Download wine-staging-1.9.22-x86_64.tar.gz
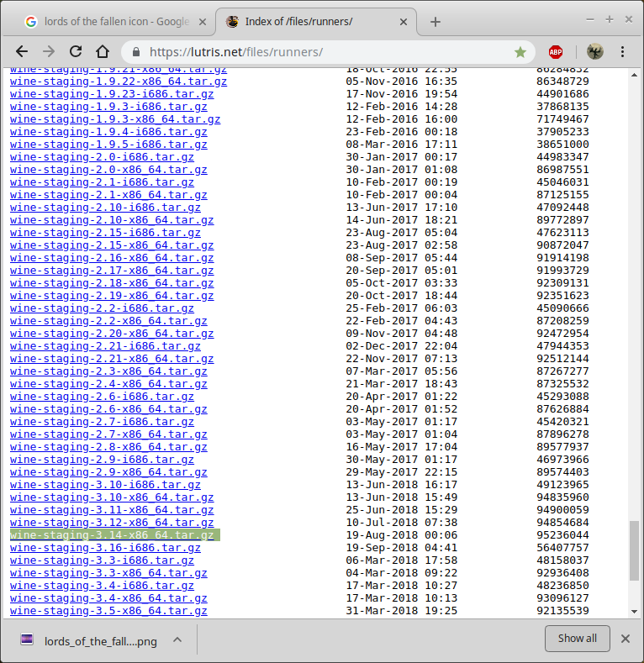This screenshot has height=663, width=644. 119,82
